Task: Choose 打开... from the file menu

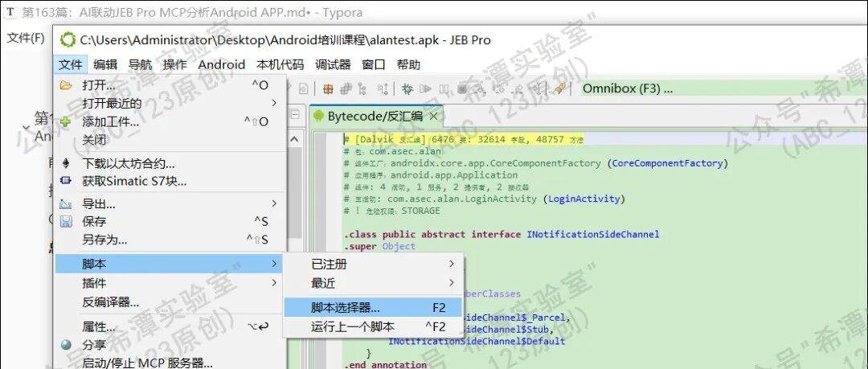Action: pos(170,85)
